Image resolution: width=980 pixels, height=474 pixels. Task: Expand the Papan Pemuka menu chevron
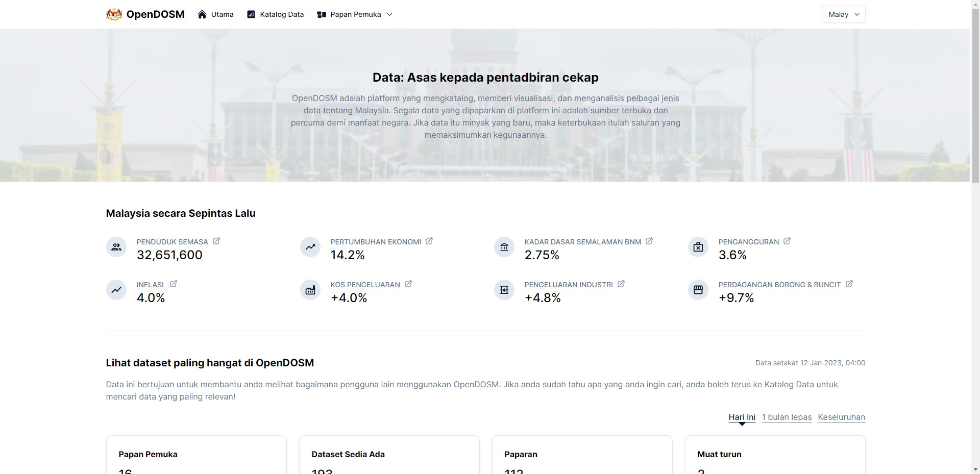389,14
